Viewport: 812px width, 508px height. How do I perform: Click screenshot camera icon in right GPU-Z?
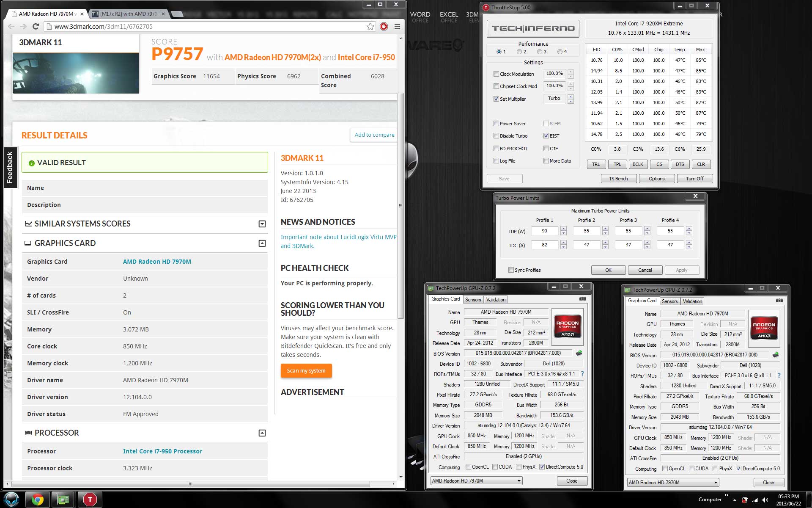779,301
